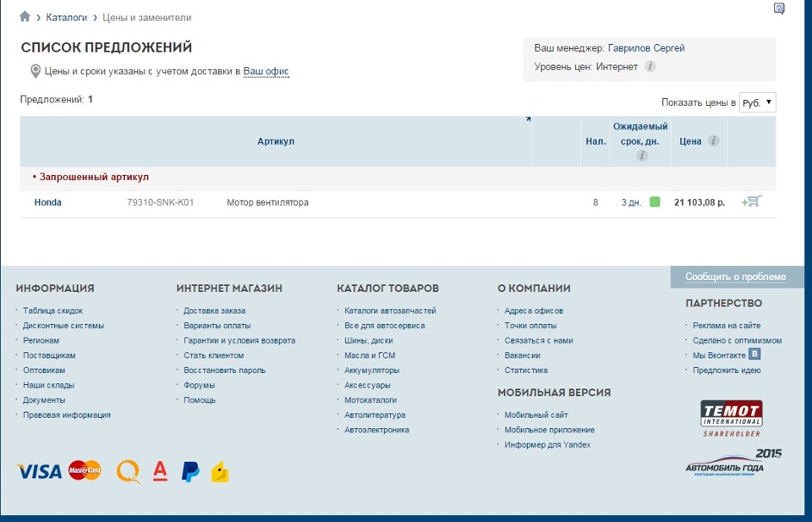Screen dimensions: 812x522
Task: Open Связаться с нами link
Action: coord(539,341)
